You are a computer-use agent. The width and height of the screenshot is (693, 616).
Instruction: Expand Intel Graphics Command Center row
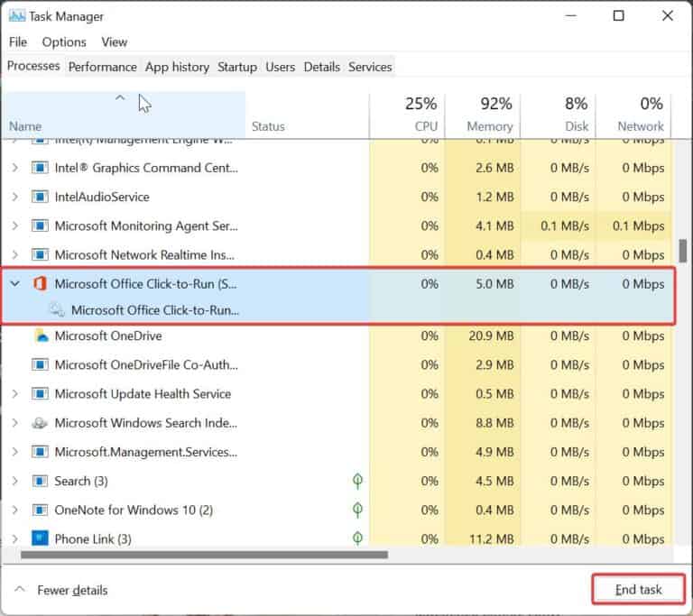[15, 168]
